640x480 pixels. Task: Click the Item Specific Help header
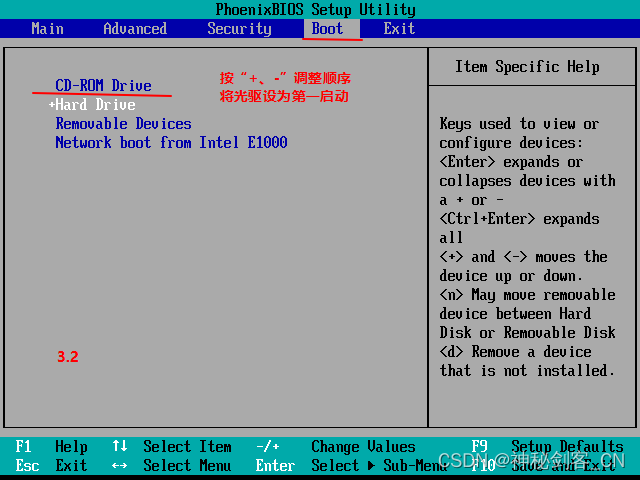(527, 66)
